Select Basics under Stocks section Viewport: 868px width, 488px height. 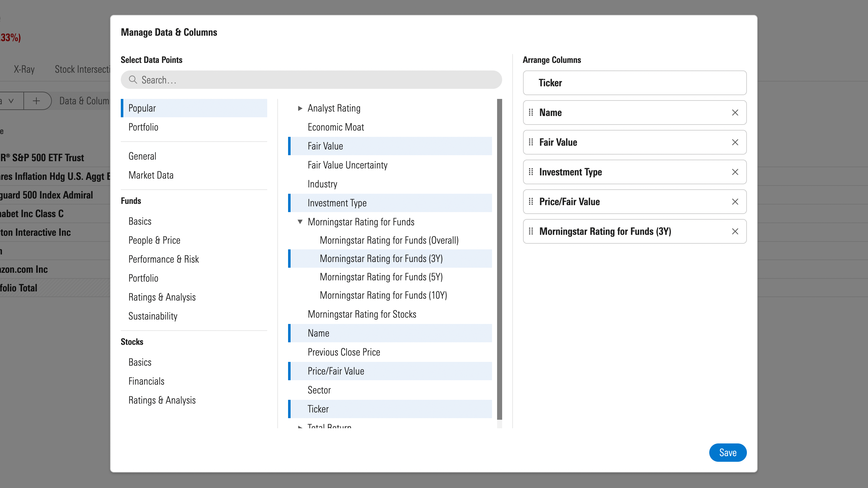139,362
